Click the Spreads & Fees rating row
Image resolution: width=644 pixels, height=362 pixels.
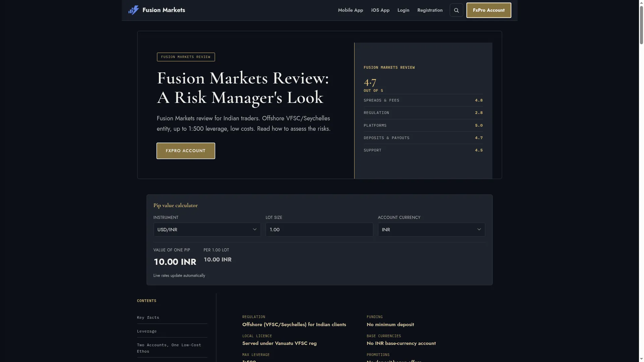point(423,100)
